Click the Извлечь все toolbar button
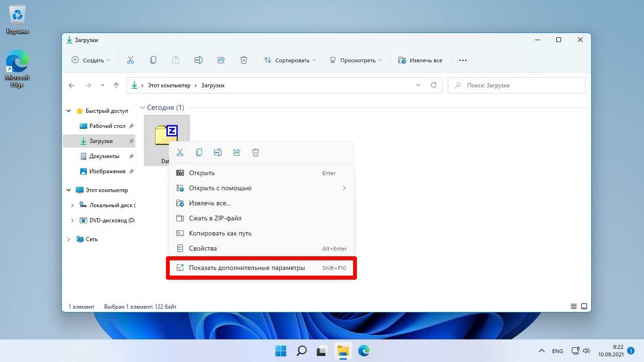 coord(420,60)
